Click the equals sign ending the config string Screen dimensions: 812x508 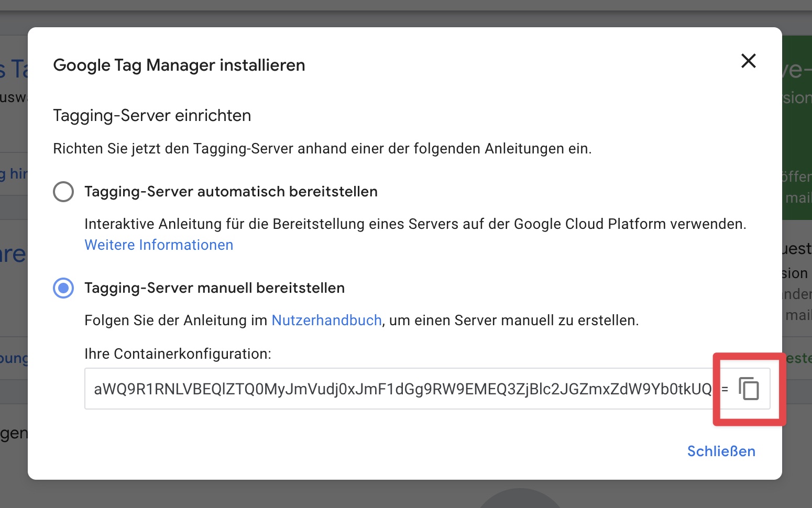click(725, 389)
